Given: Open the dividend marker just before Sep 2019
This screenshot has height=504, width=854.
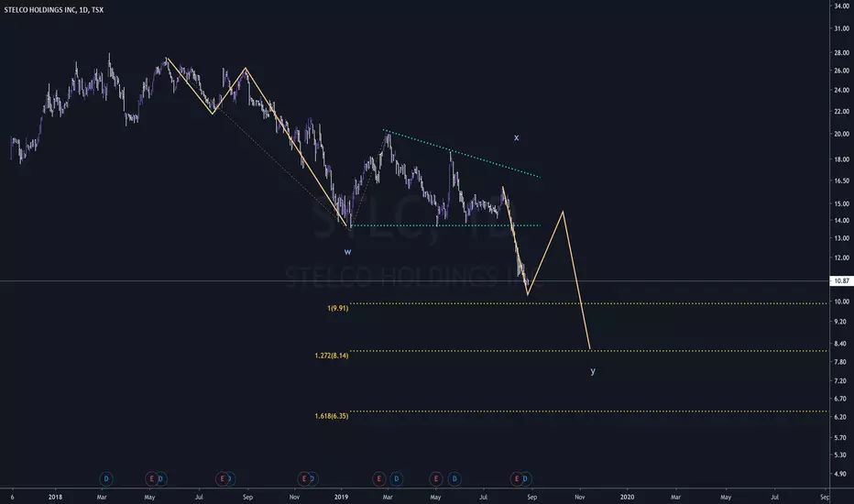Looking at the screenshot, I should 526,479.
